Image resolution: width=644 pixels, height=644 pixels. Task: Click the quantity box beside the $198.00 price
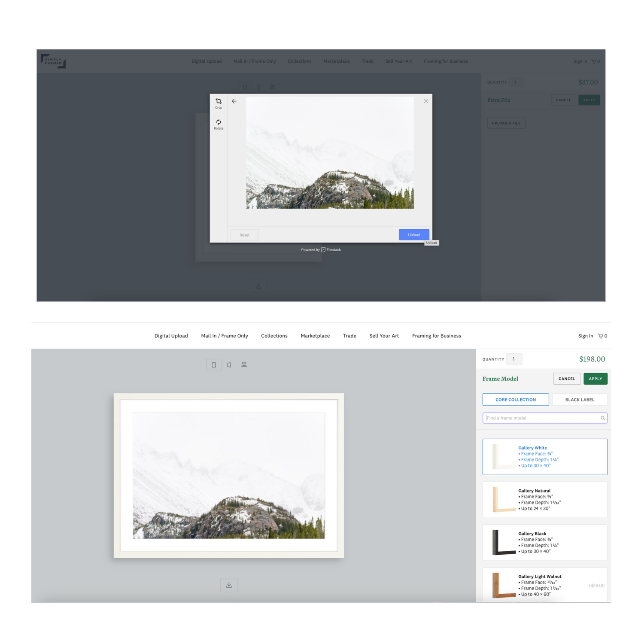(514, 359)
